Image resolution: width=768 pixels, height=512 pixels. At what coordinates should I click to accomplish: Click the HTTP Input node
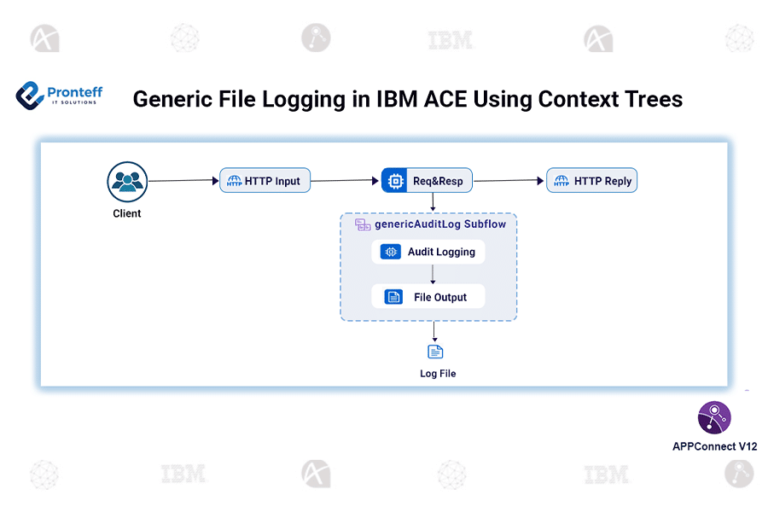click(x=265, y=180)
